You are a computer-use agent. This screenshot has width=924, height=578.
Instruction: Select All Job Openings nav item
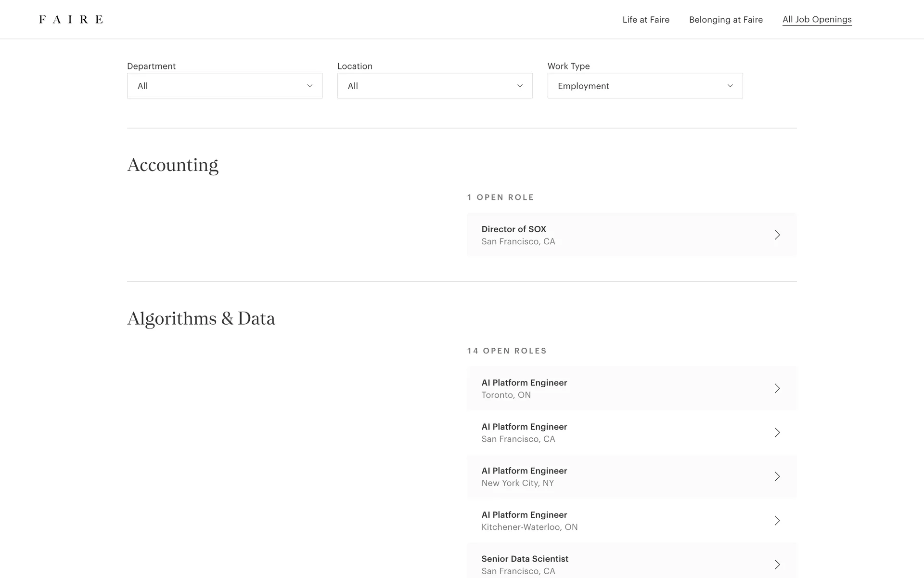pos(817,20)
